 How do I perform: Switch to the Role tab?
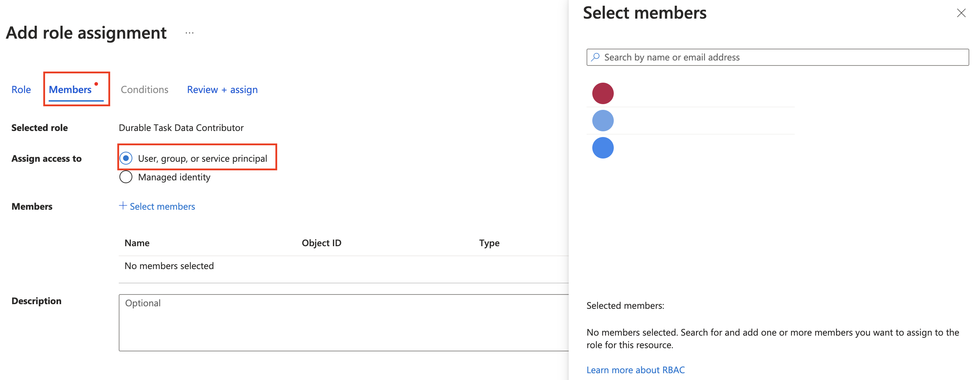click(x=21, y=89)
